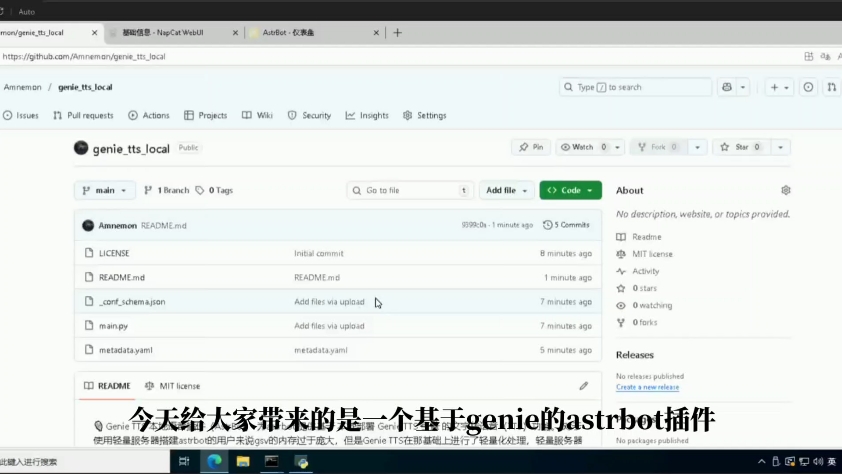842x474 pixels.
Task: Open the green Code dropdown button
Action: click(x=570, y=191)
